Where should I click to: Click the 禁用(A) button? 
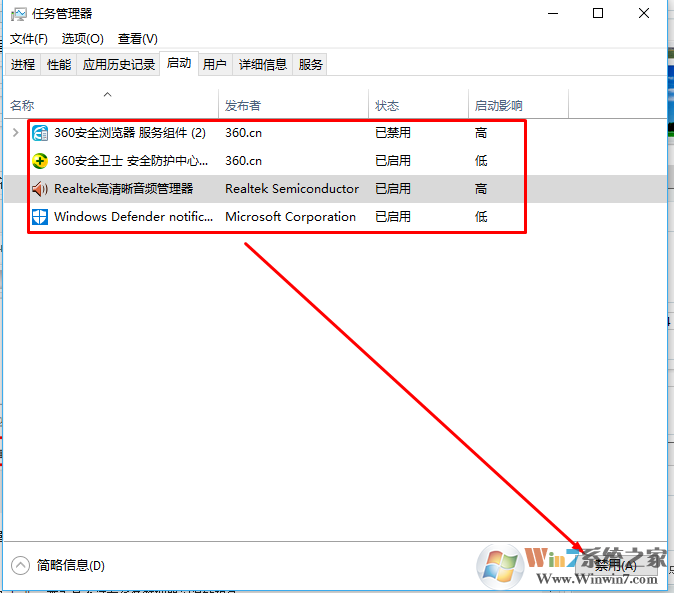coord(616,565)
